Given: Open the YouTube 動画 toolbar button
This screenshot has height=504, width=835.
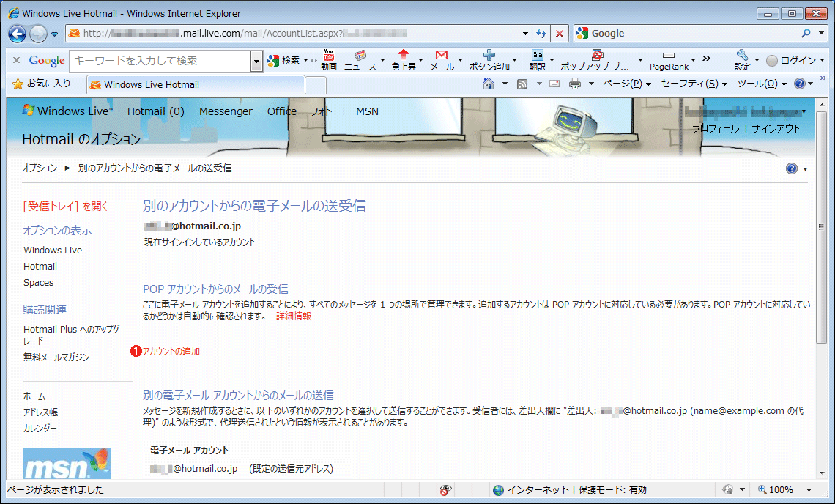Looking at the screenshot, I should 329,60.
